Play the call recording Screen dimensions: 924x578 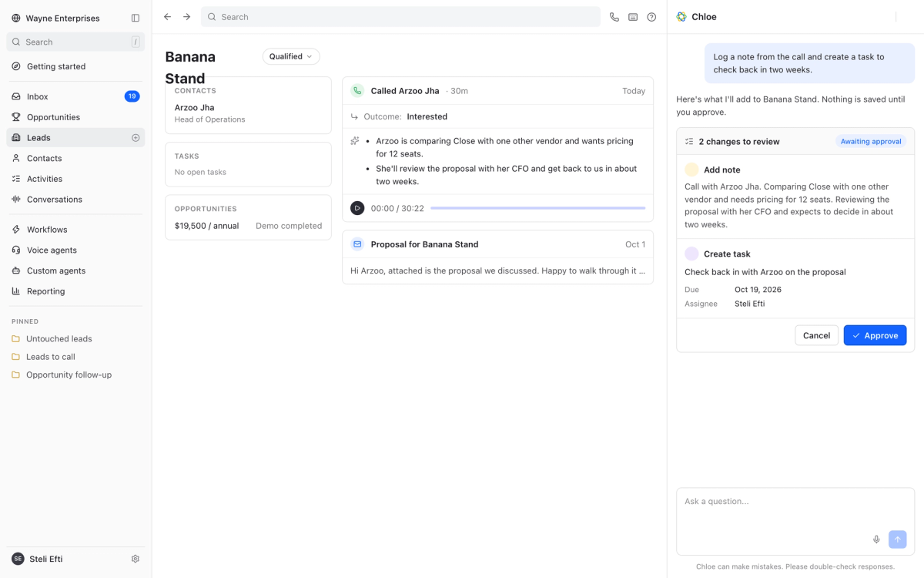coord(357,208)
